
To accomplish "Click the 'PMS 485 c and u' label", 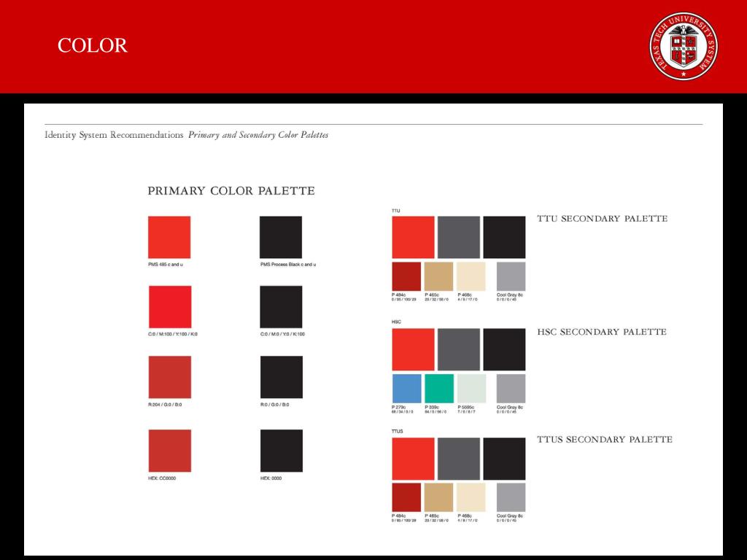I will [166, 264].
